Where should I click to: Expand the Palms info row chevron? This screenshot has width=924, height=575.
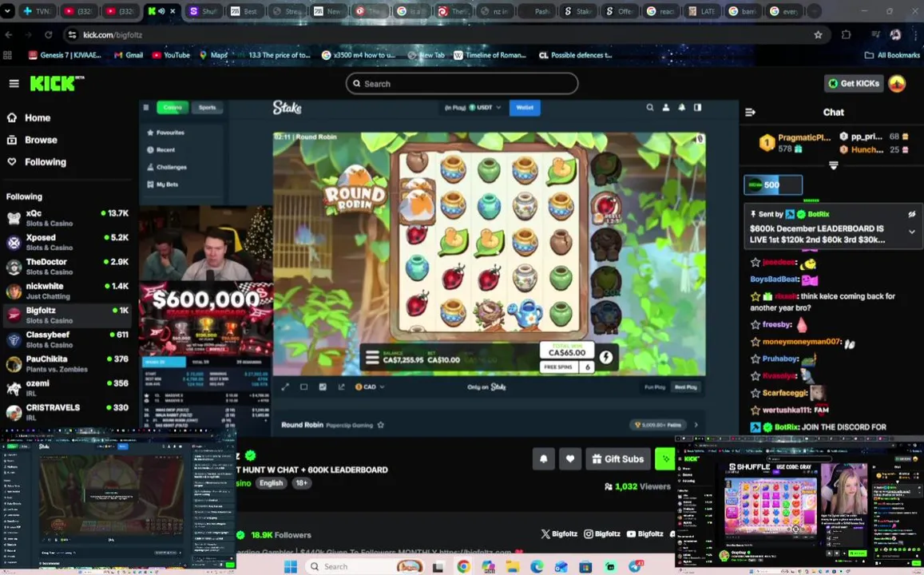(x=696, y=425)
